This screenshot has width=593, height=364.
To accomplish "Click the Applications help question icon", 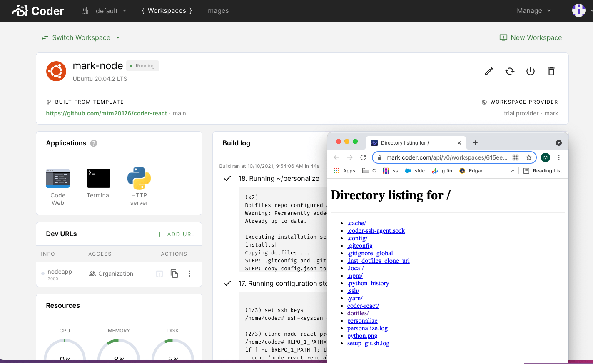I will 94,143.
